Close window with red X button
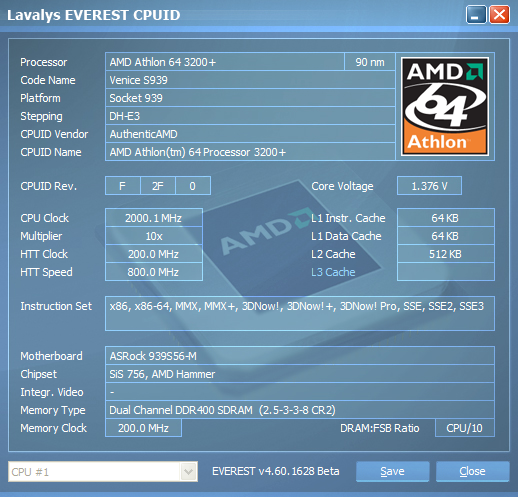This screenshot has width=518, height=497. click(x=499, y=15)
